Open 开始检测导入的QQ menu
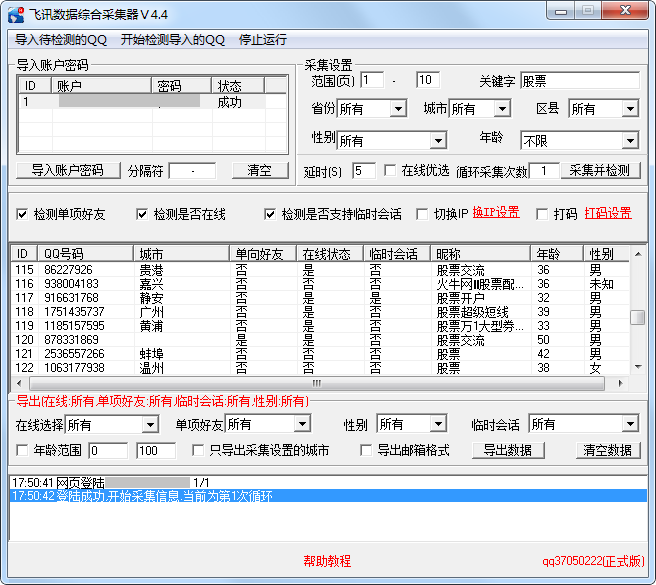 (172, 40)
